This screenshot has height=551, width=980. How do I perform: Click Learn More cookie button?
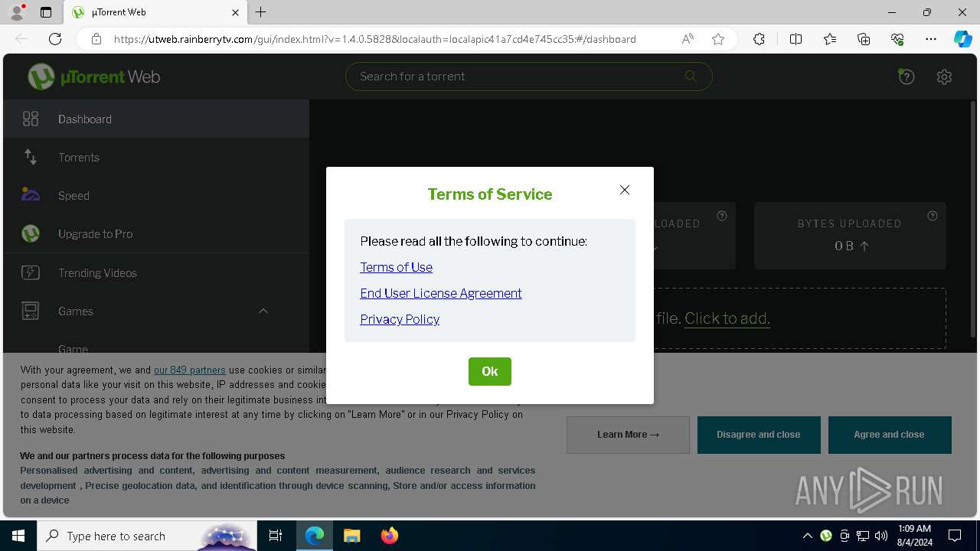pyautogui.click(x=628, y=435)
